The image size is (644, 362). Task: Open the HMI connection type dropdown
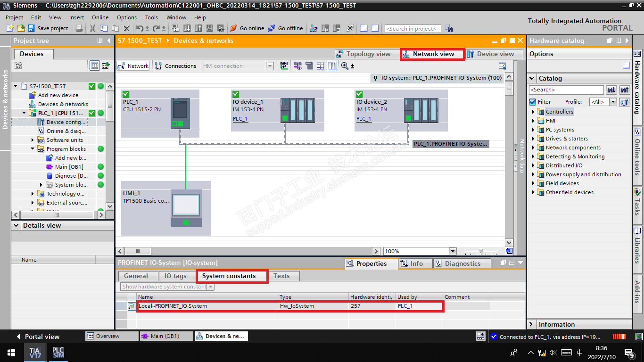pos(270,66)
